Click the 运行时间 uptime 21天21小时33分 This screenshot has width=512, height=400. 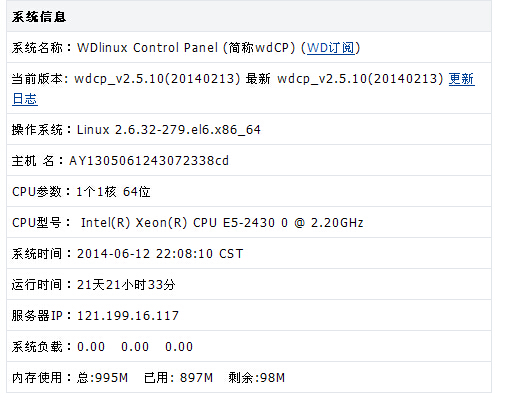126,285
